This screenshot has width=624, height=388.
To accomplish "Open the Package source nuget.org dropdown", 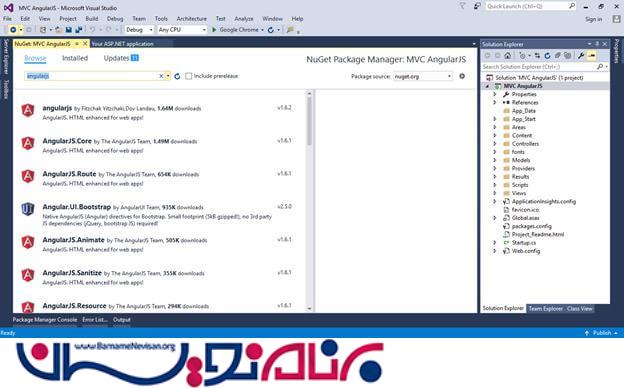I will click(x=423, y=76).
